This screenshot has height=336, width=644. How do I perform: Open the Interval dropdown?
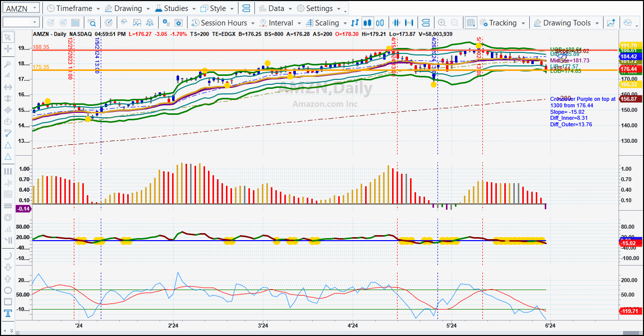(x=280, y=23)
